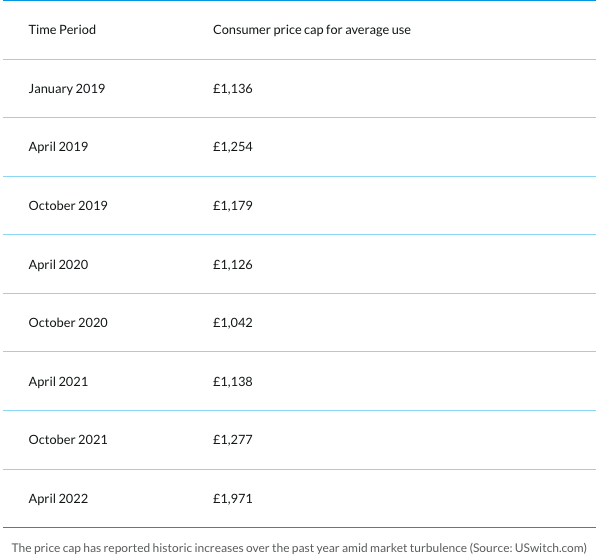
Task: Click the April 2021 row label
Action: 58,381
